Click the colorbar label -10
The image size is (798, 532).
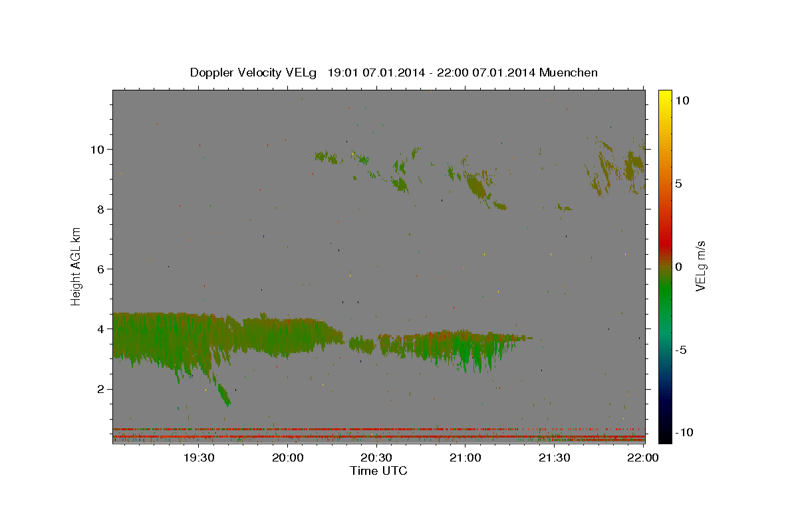(x=684, y=433)
